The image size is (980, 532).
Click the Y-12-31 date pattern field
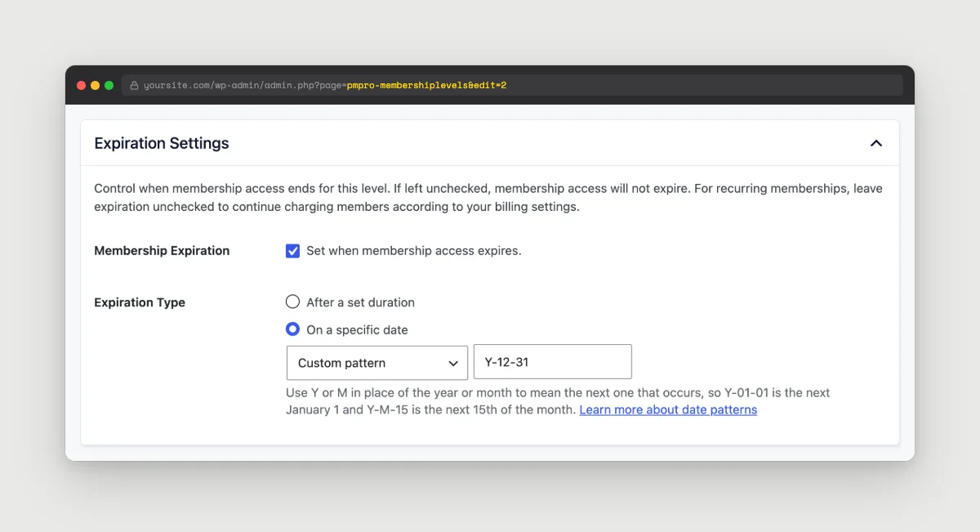point(553,362)
